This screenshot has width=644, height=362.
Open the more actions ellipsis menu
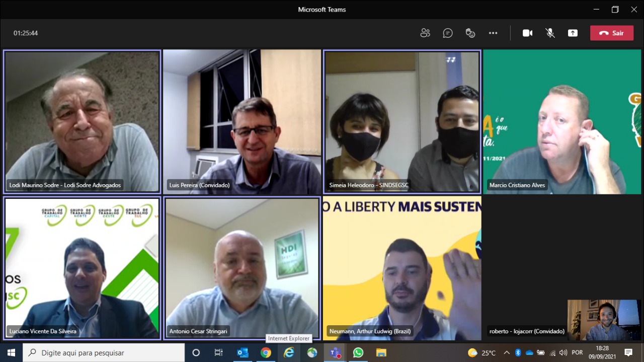[493, 33]
